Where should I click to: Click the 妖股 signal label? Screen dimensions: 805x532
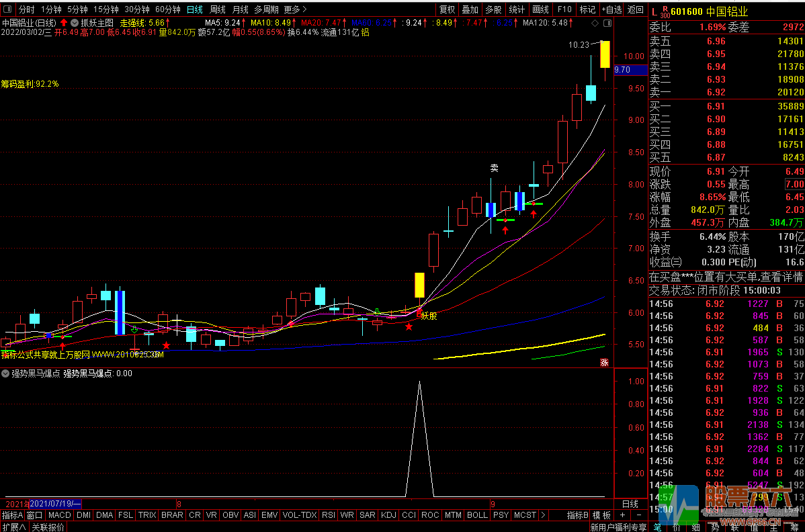click(x=429, y=316)
